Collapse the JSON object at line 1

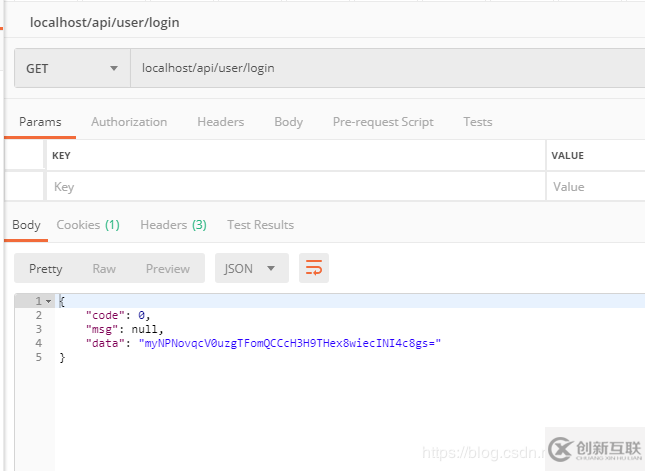(48, 301)
